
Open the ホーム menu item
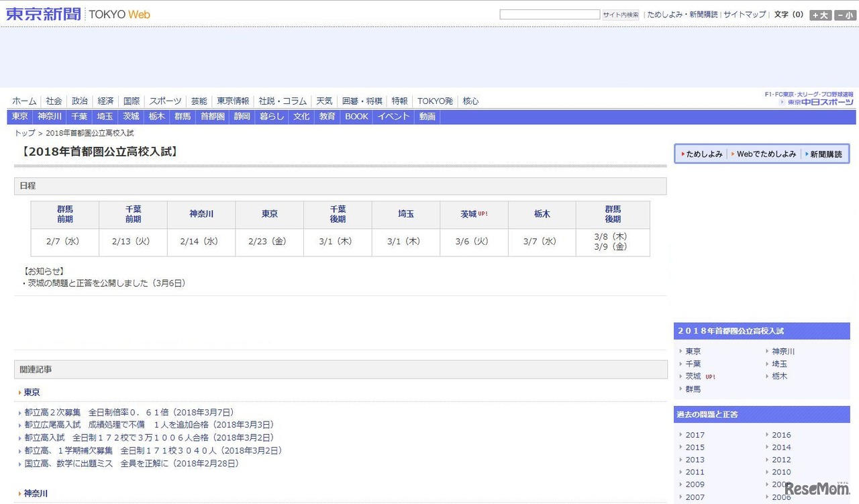click(x=24, y=101)
